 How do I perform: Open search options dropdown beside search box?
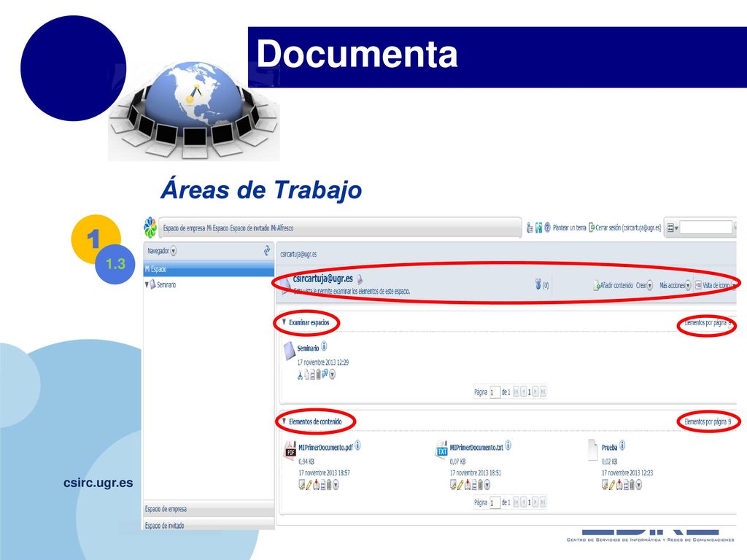click(672, 228)
